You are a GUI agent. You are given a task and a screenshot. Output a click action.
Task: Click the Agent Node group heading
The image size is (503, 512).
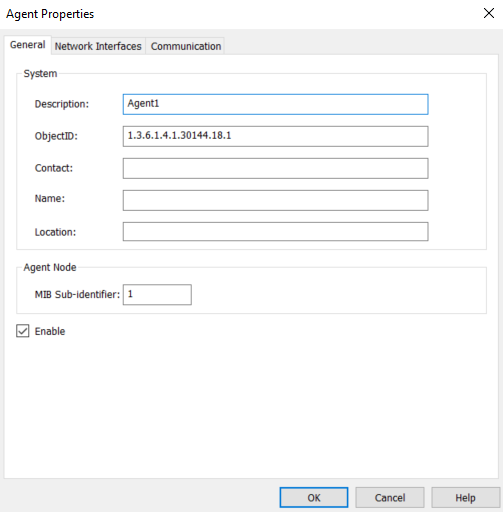pos(50,267)
